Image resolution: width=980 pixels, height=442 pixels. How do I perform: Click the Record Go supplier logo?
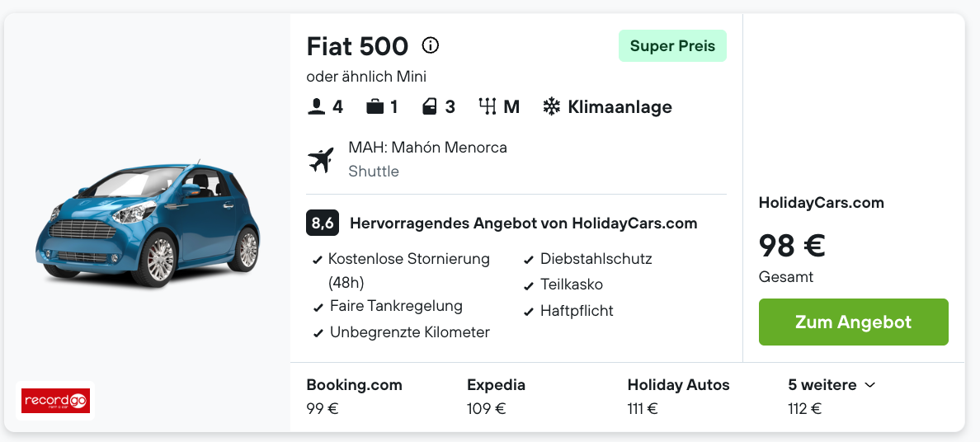point(55,401)
